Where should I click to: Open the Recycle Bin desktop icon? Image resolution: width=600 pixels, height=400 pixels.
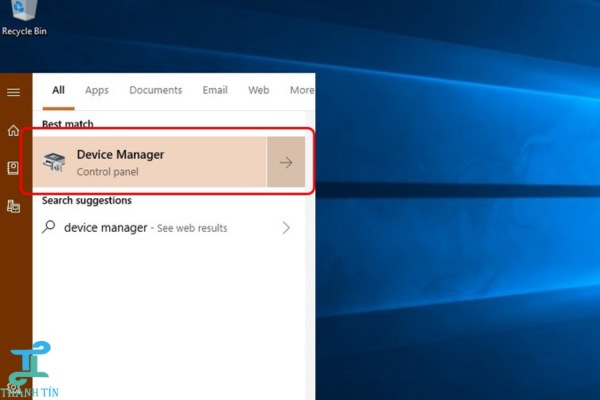point(22,15)
